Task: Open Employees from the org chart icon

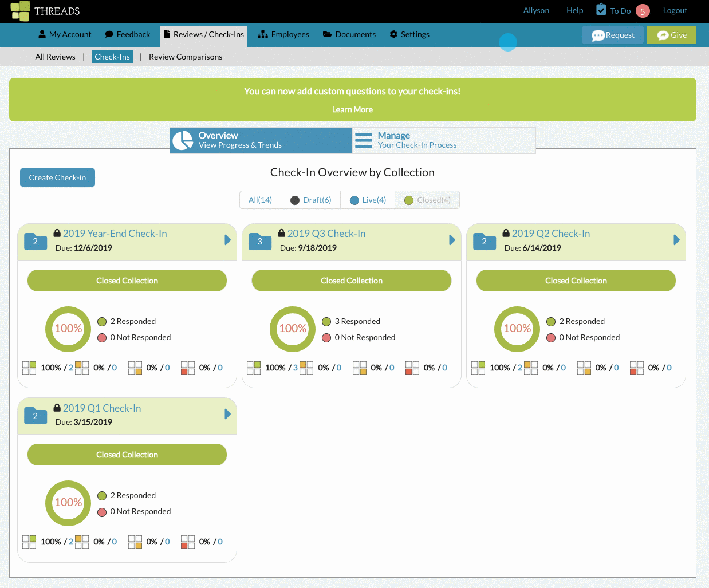Action: tap(263, 35)
